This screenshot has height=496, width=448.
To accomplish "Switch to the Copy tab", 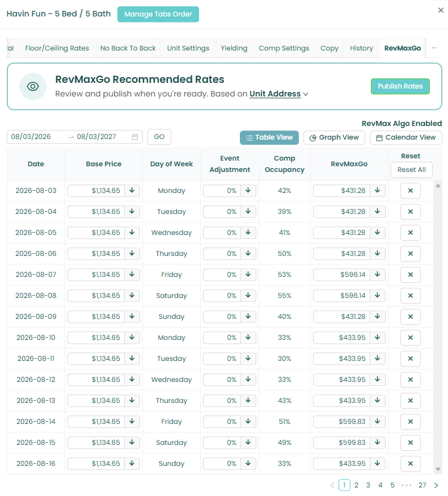I will pyautogui.click(x=329, y=48).
